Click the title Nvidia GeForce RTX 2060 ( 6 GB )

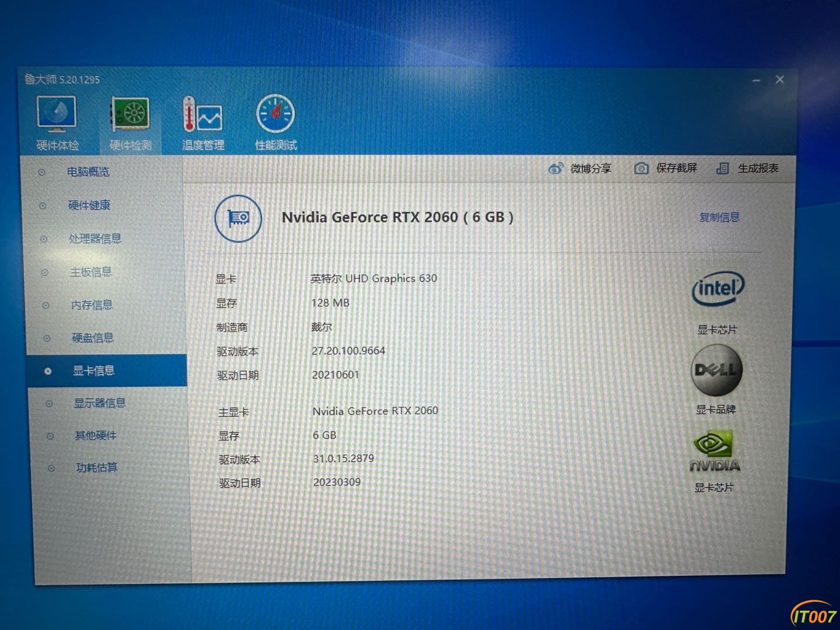tap(397, 218)
